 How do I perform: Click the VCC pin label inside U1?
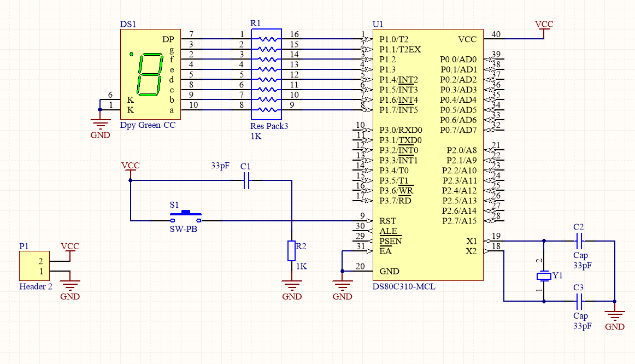click(467, 39)
